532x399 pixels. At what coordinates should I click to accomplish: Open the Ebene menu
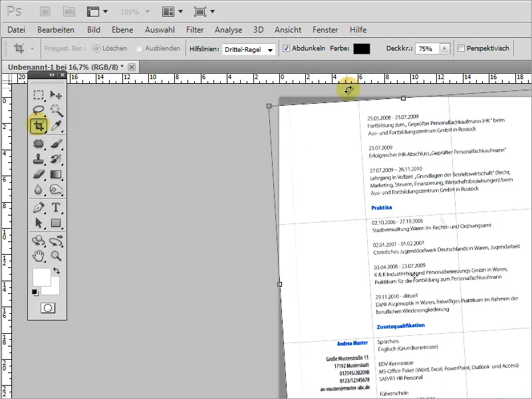pyautogui.click(x=122, y=30)
